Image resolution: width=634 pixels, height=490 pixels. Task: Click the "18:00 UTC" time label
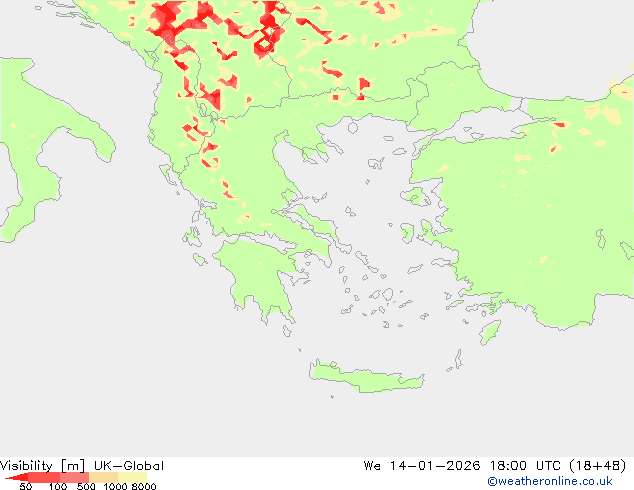[525, 466]
